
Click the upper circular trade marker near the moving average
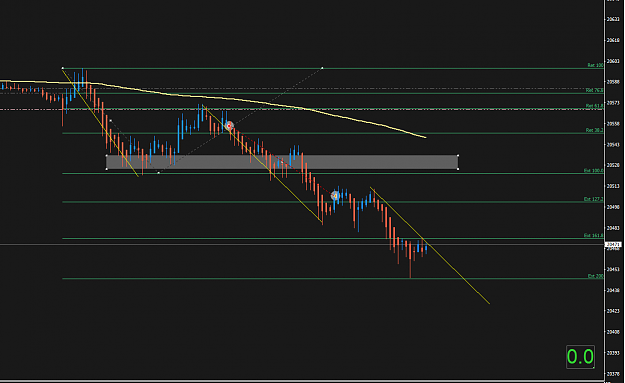pyautogui.click(x=229, y=126)
